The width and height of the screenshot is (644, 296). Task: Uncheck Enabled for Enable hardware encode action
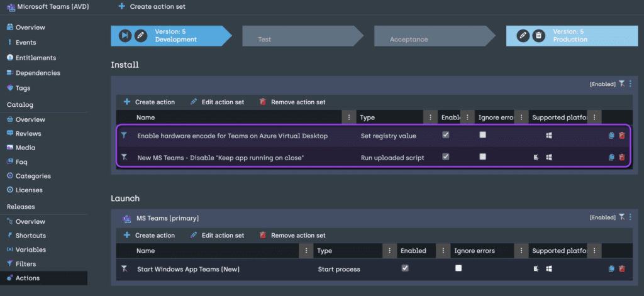point(446,134)
